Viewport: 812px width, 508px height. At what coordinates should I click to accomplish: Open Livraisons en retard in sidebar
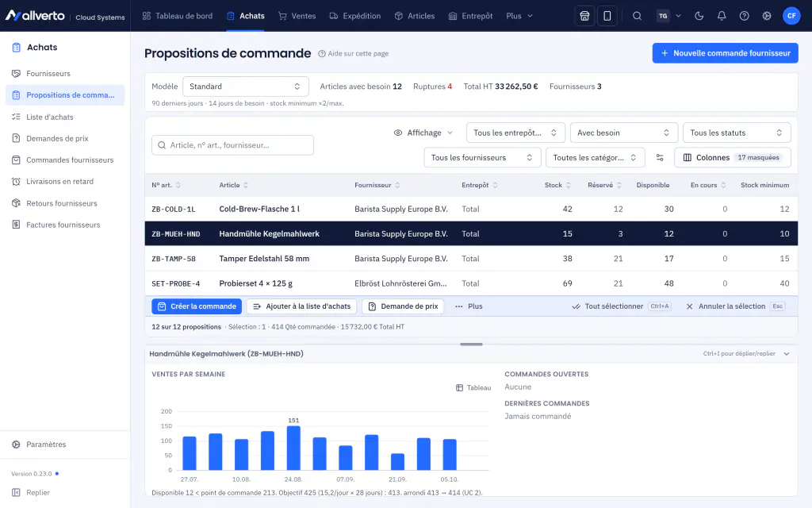click(x=65, y=182)
